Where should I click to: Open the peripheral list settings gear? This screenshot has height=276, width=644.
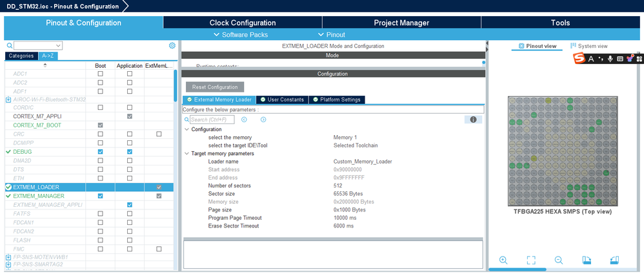pyautogui.click(x=172, y=46)
